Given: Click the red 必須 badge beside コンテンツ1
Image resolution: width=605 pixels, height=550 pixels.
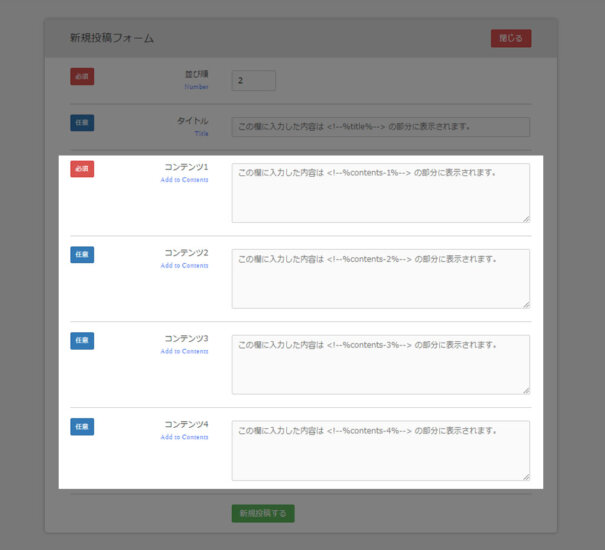Looking at the screenshot, I should click(x=82, y=168).
